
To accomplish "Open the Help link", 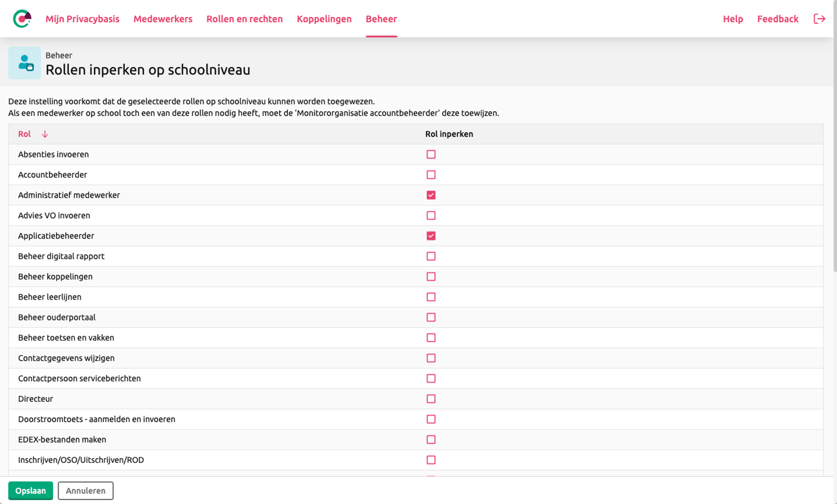I will pos(733,19).
